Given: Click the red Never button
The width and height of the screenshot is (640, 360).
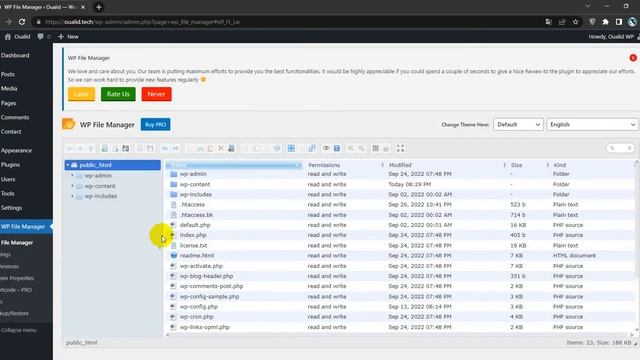Looking at the screenshot, I should (156, 94).
